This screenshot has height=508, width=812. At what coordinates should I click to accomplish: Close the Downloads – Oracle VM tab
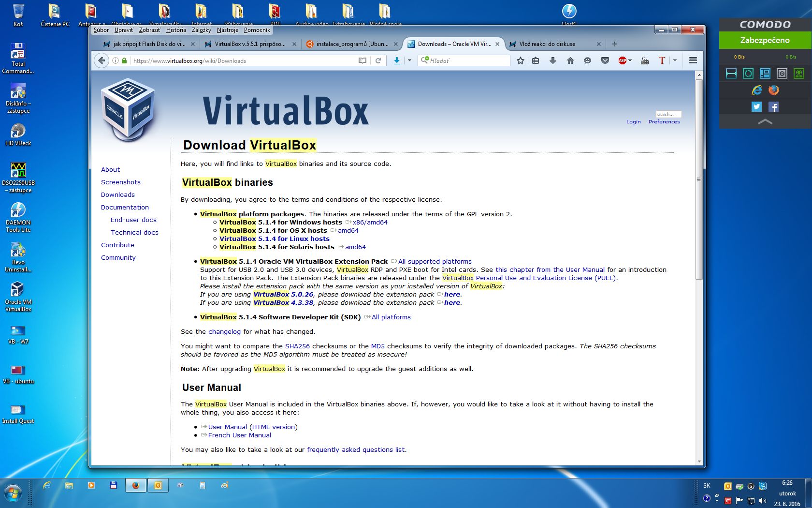coord(497,44)
